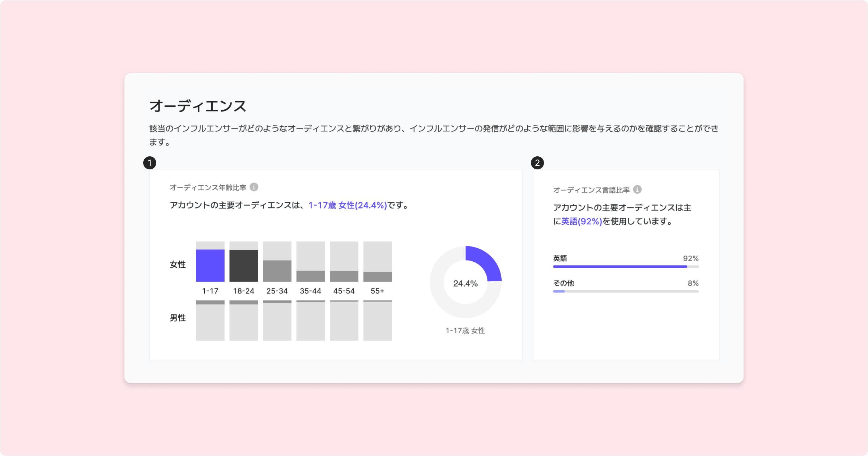Click the number 2 annotation badge
The height and width of the screenshot is (456, 868).
pos(537,163)
